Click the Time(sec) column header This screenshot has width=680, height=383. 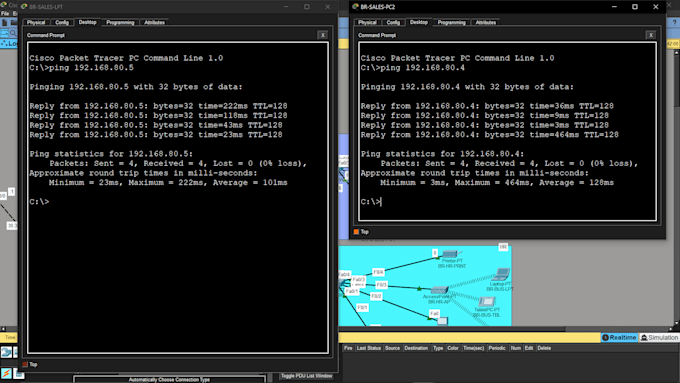(x=473, y=348)
